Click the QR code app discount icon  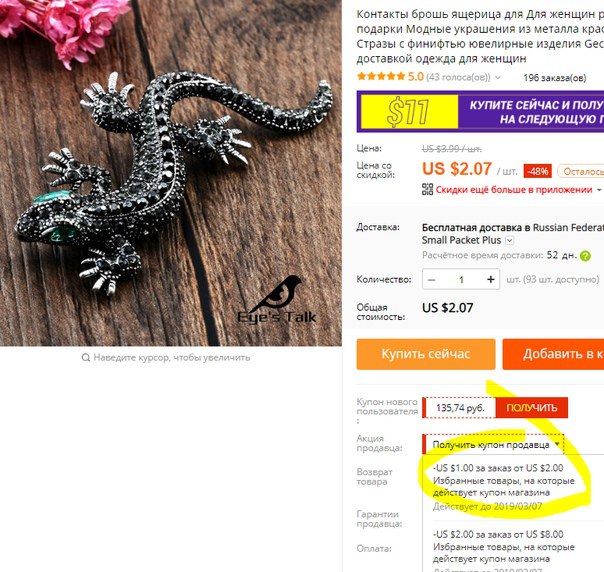(x=427, y=189)
